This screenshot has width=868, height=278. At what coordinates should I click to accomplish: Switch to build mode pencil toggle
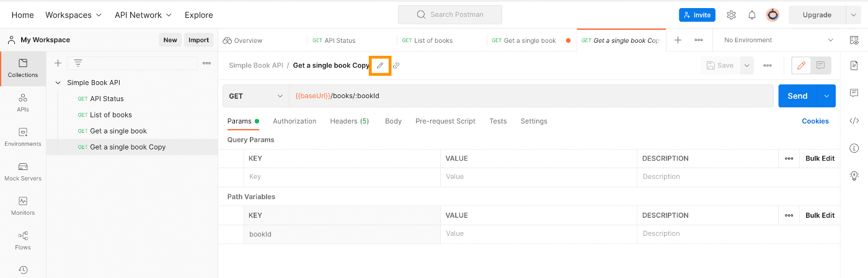pos(802,65)
